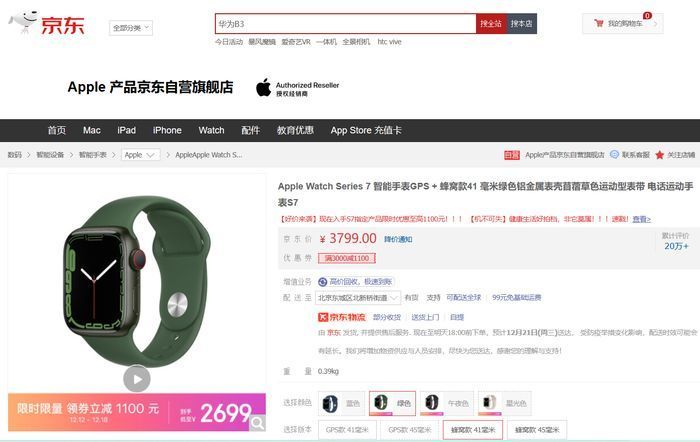
Task: Choose the midnight color watch swatch
Action: (447, 403)
